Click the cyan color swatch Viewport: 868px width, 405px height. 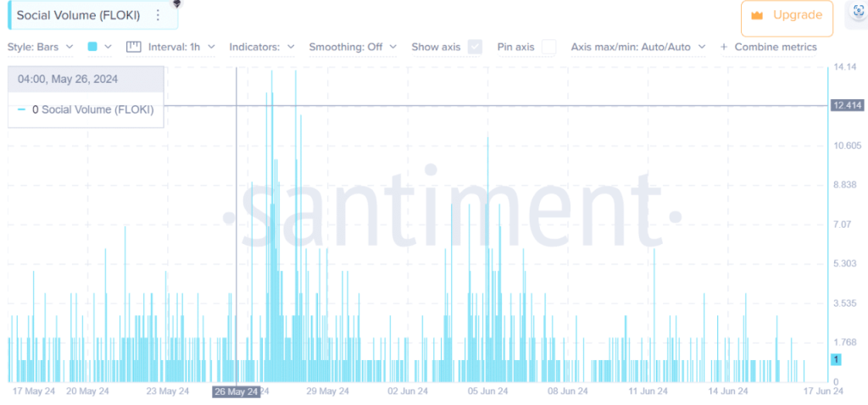pyautogui.click(x=92, y=47)
